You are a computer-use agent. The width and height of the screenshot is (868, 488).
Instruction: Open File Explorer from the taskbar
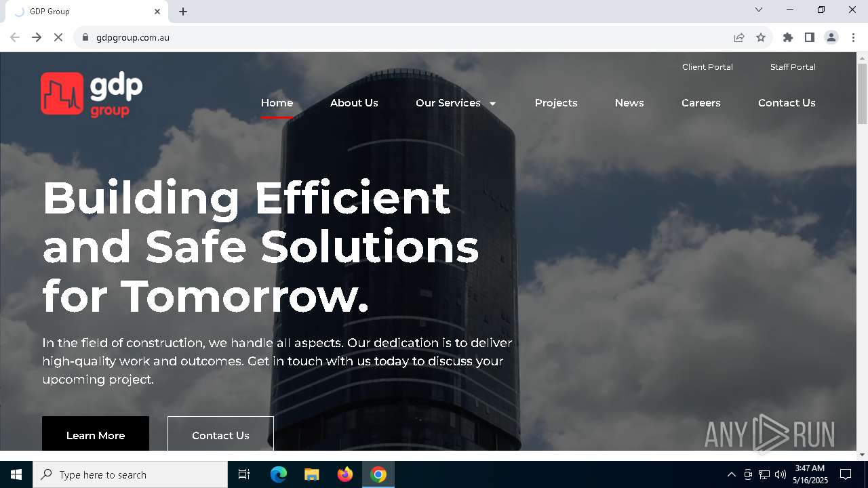pos(312,474)
